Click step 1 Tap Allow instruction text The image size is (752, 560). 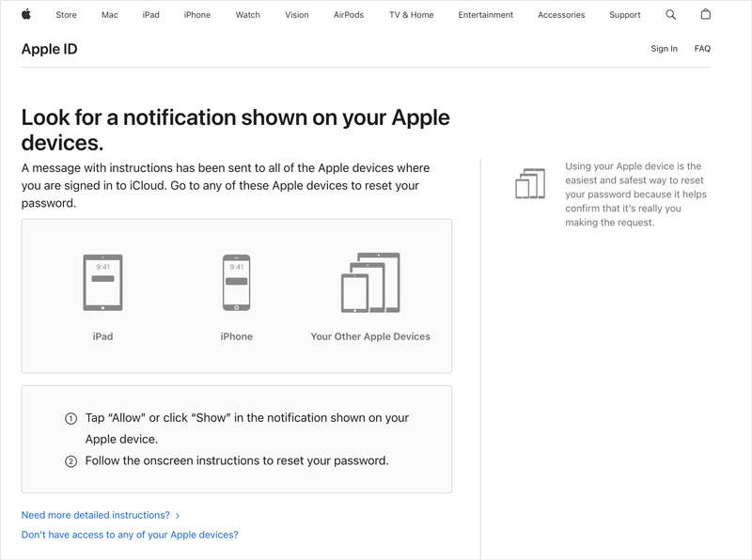247,428
